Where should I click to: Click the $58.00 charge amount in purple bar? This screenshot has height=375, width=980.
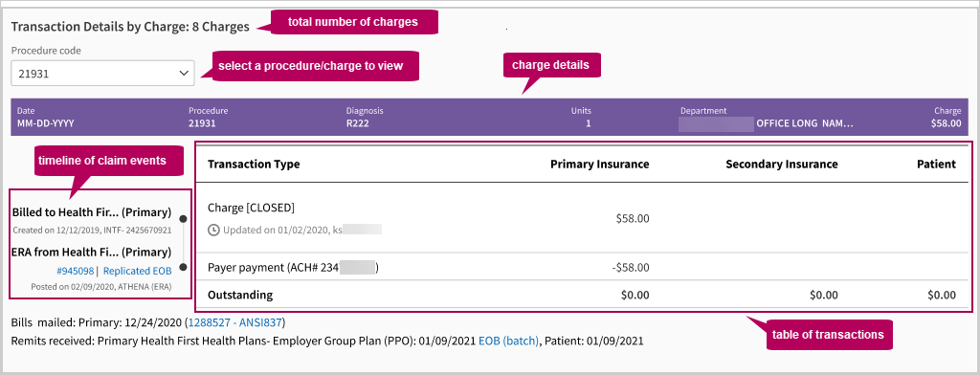tap(946, 123)
